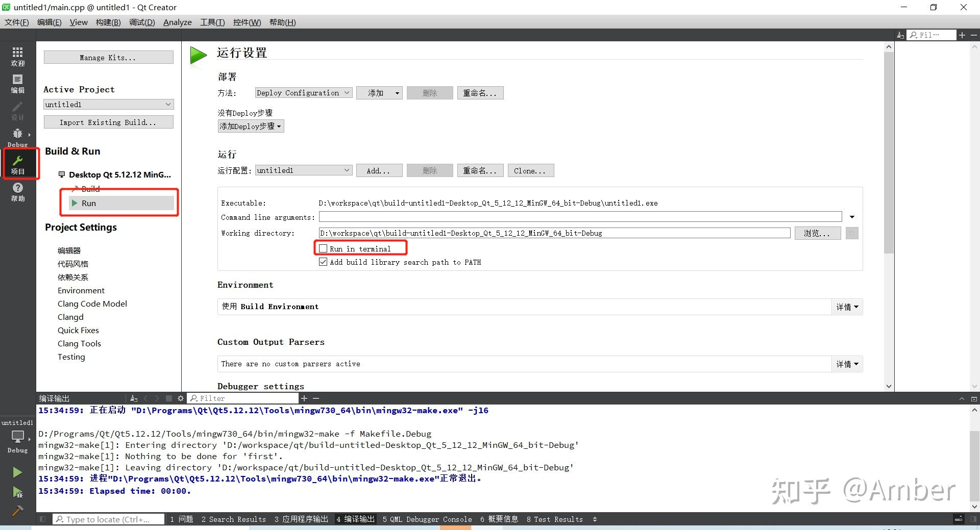Viewport: 980px width, 530px height.
Task: Enable Run in terminal
Action: (x=323, y=248)
